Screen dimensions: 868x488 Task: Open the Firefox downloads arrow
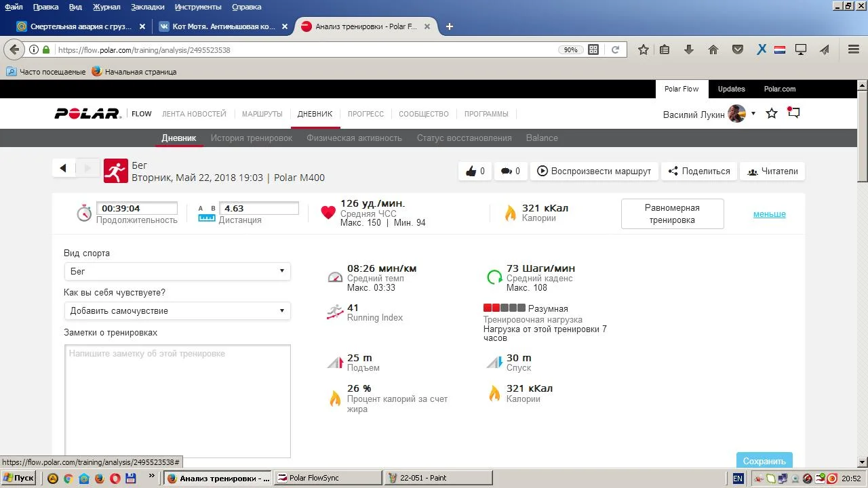tap(689, 49)
